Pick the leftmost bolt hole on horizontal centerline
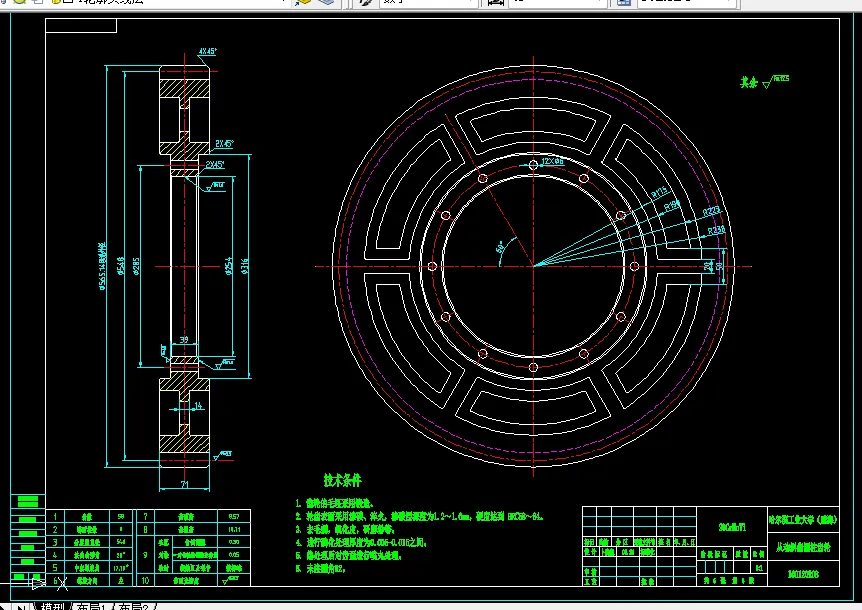 pos(432,267)
